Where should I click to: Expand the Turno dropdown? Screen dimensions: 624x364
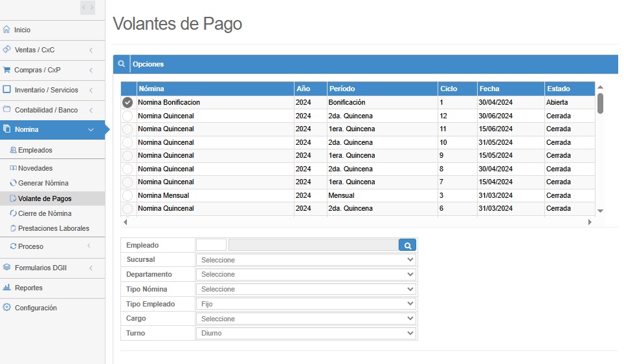[x=306, y=333]
